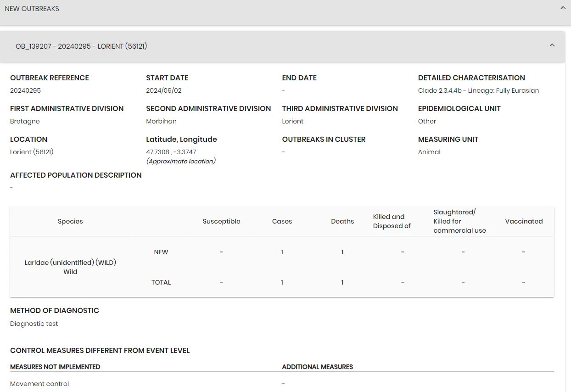Image resolution: width=571 pixels, height=392 pixels.
Task: Click the OUTBREAKS IN CLUSTER label
Action: 324,140
